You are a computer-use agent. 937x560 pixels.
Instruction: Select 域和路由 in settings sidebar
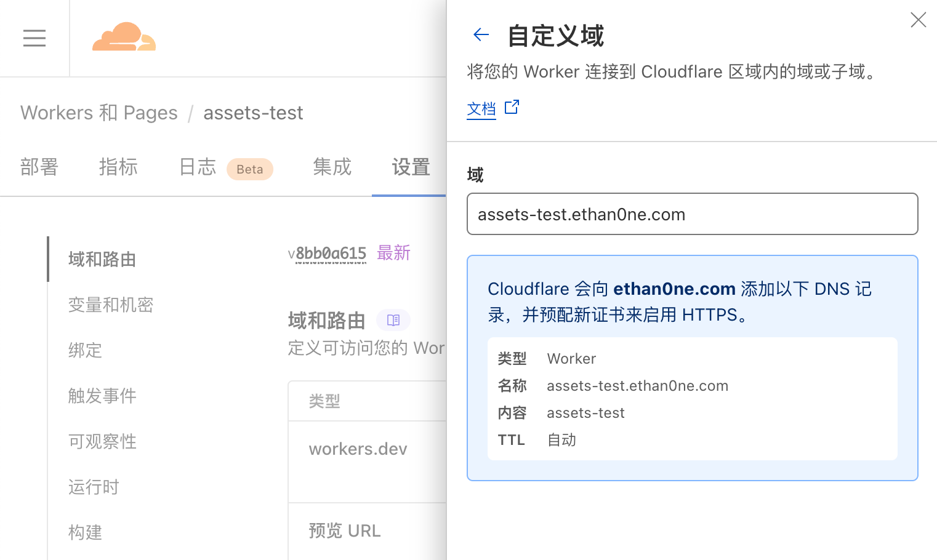[102, 259]
